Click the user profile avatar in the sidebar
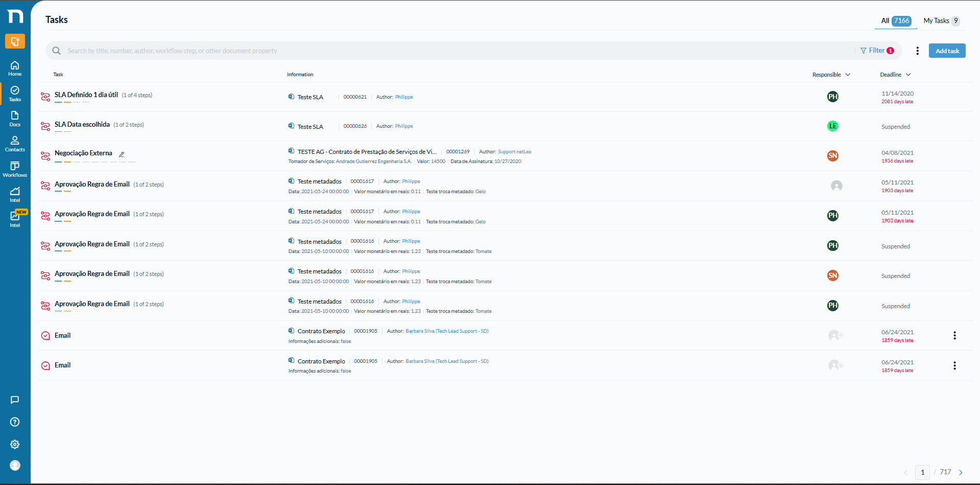Viewport: 980px width, 485px height. [x=15, y=465]
